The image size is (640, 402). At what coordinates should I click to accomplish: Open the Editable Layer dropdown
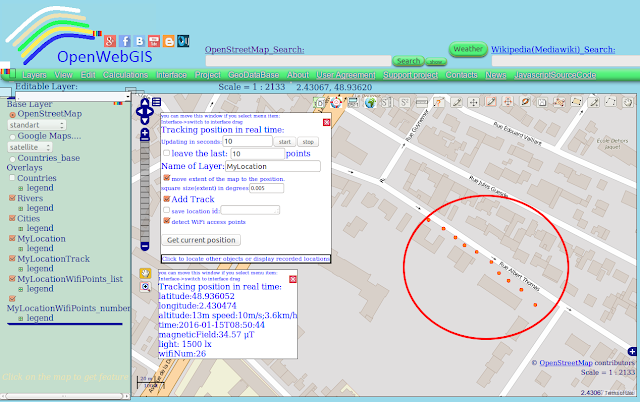click(73, 97)
